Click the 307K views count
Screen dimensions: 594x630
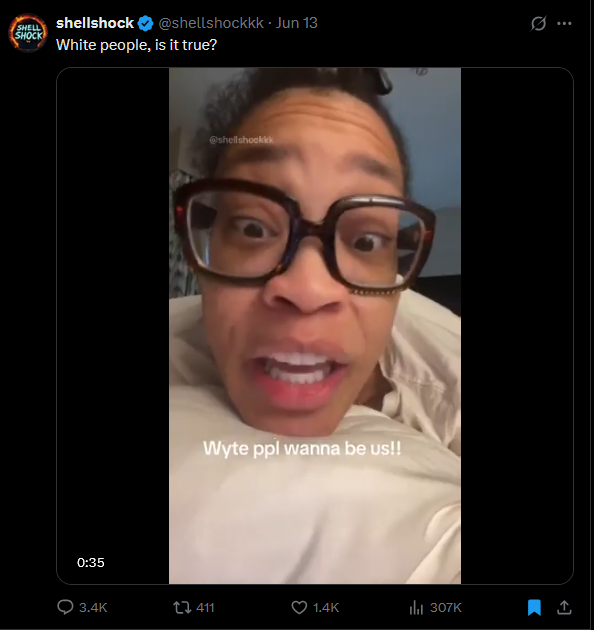pos(446,607)
